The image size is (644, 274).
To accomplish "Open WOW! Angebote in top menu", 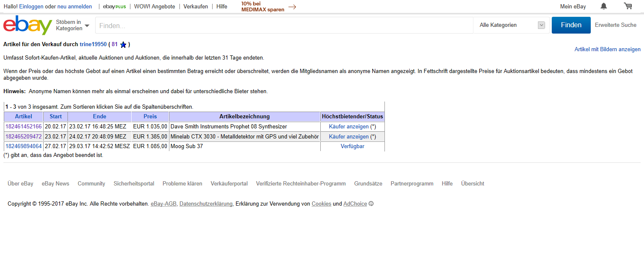I will (x=154, y=7).
